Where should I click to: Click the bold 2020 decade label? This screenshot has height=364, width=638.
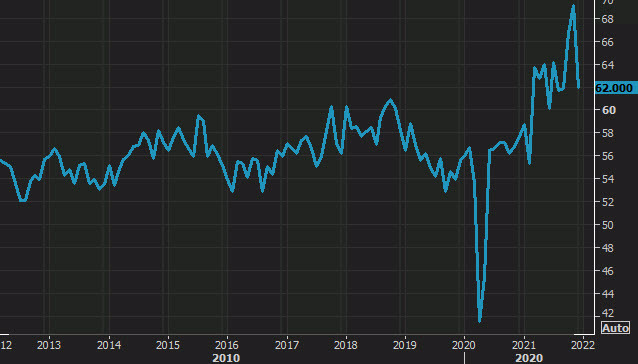point(529,358)
